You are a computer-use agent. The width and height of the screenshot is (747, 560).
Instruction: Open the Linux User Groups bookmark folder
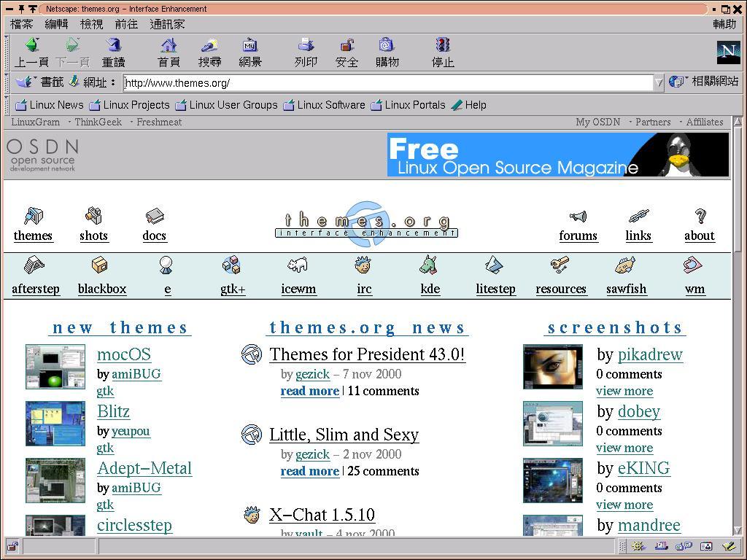tap(226, 105)
